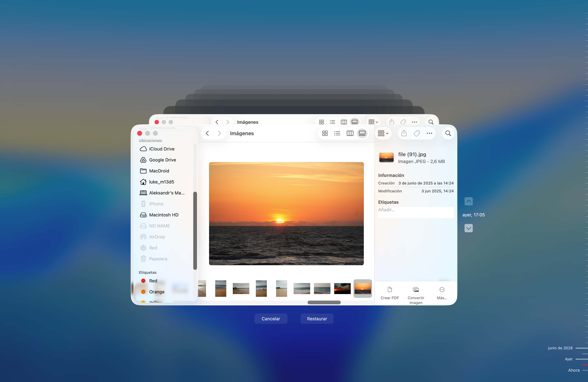Click the tag edit icon
588x382 pixels.
tap(417, 133)
